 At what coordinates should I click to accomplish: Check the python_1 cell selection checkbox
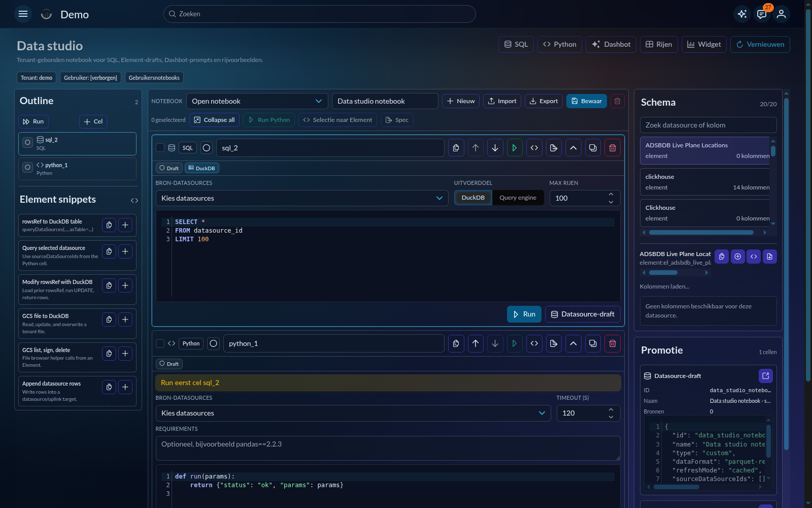160,343
